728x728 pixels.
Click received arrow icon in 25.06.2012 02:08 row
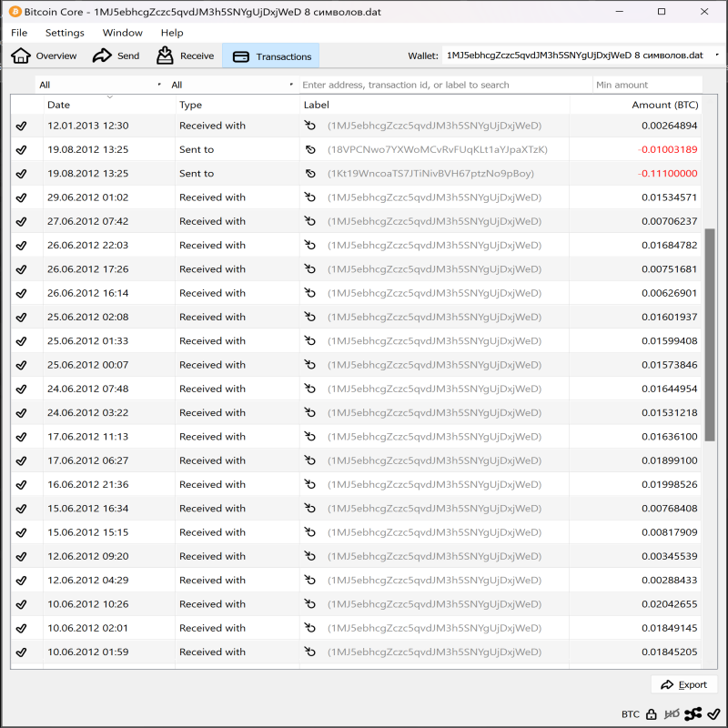(309, 316)
